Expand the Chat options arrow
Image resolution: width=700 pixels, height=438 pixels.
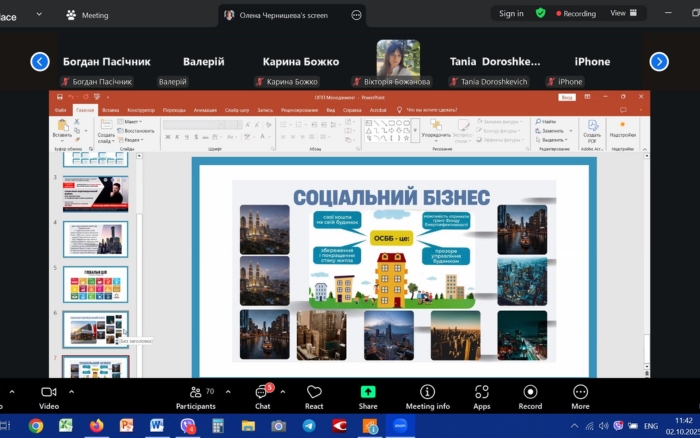[x=283, y=391]
